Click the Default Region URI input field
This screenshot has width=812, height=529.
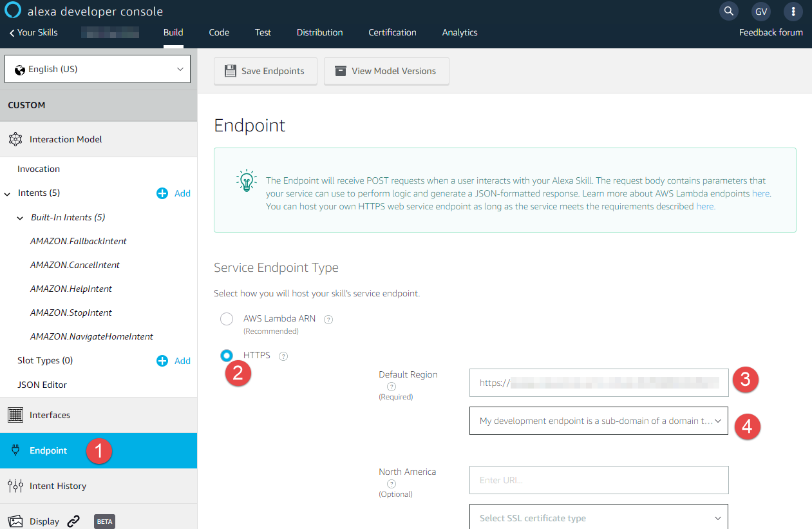pyautogui.click(x=599, y=383)
